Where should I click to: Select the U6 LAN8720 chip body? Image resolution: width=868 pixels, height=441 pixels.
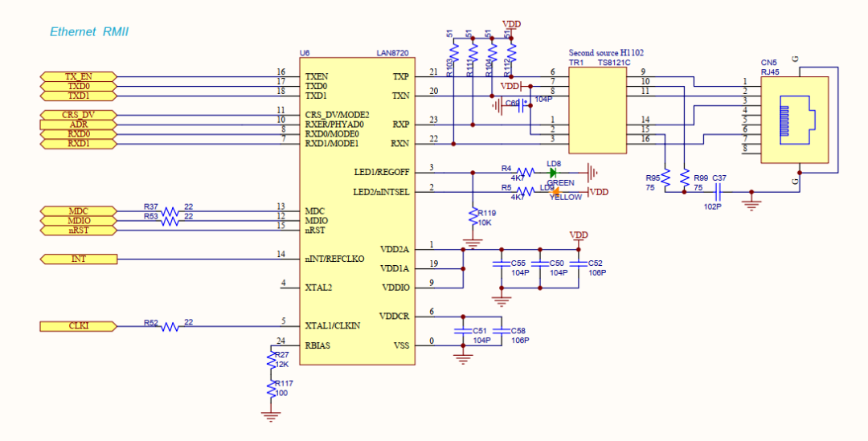357,210
